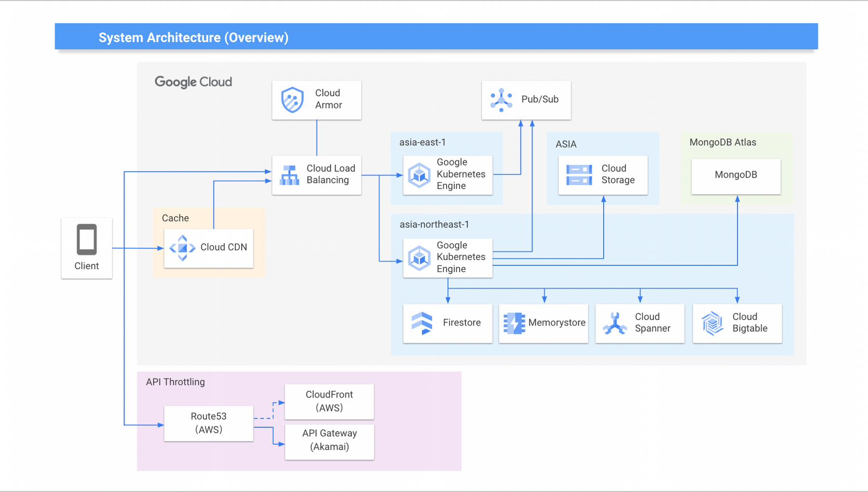Click the Cloud Armor shield icon
The width and height of the screenshot is (868, 492).
292,100
